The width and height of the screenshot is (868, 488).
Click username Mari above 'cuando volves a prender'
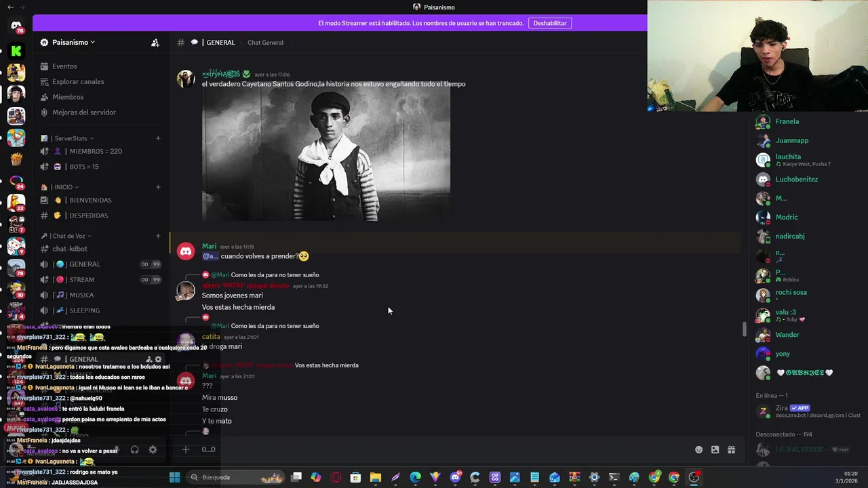[209, 246]
